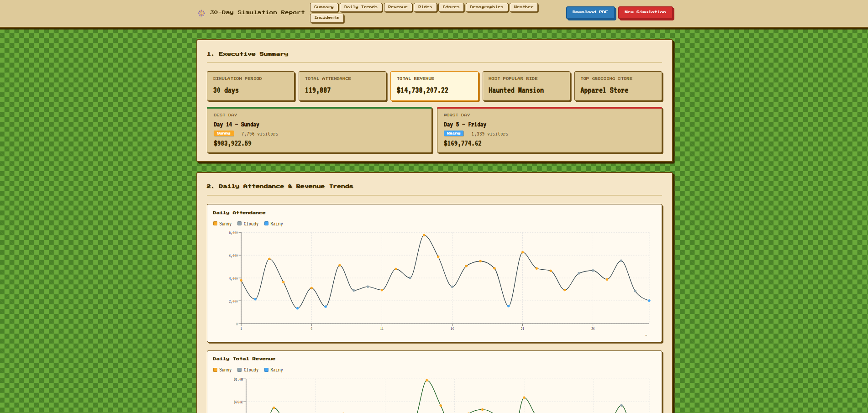Click '$983,922.59' best day revenue
Screen dimensions: 868x413
coord(232,143)
